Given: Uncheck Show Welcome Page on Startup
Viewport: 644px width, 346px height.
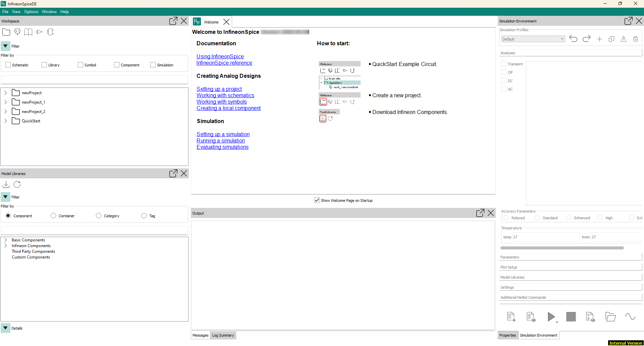Looking at the screenshot, I should [x=317, y=200].
